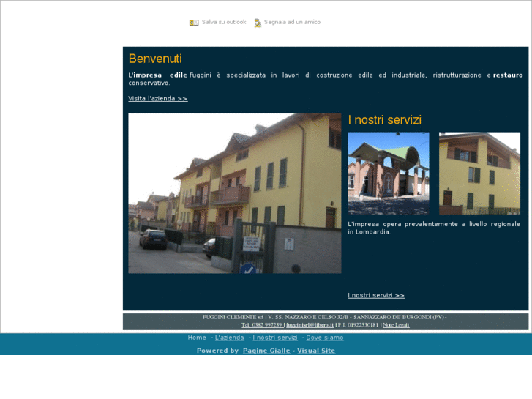Click the Salva su outlook card icon
Screen dimensions: 532x399
pyautogui.click(x=194, y=23)
